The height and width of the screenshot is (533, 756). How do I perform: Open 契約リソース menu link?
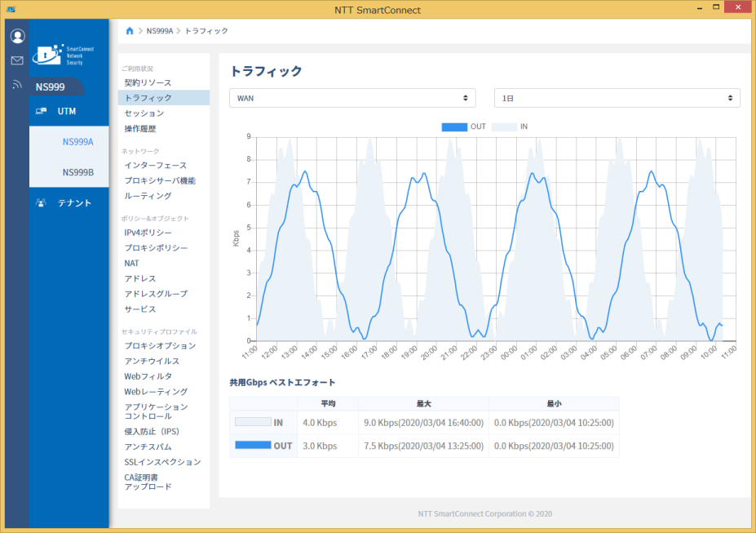coord(148,82)
